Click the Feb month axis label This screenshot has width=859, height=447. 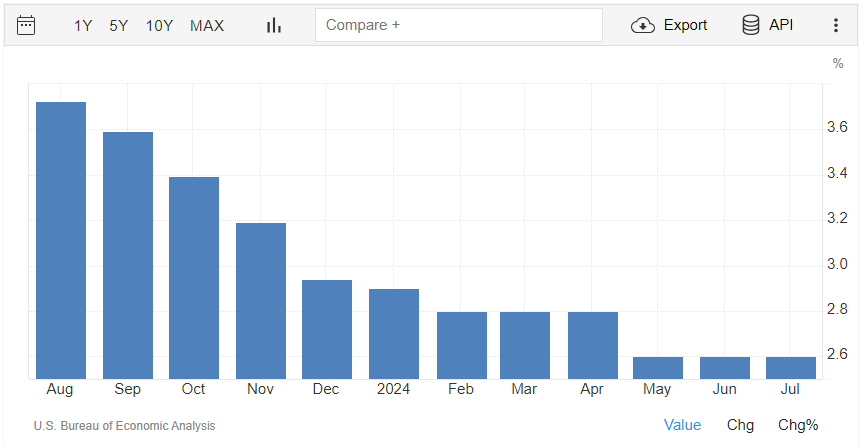tap(461, 389)
